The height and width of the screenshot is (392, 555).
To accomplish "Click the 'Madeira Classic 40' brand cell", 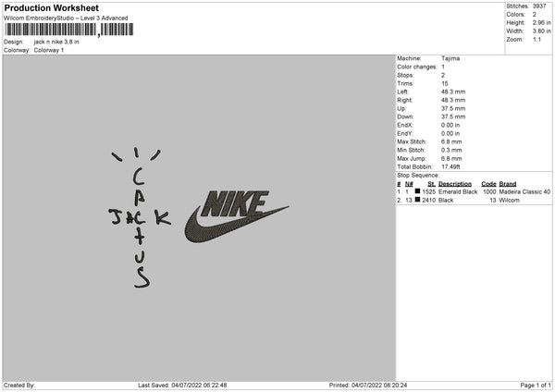I will tap(524, 191).
